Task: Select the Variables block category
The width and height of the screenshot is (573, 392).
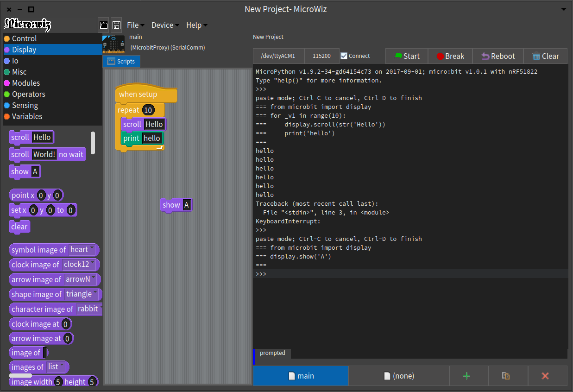Action: (52, 116)
